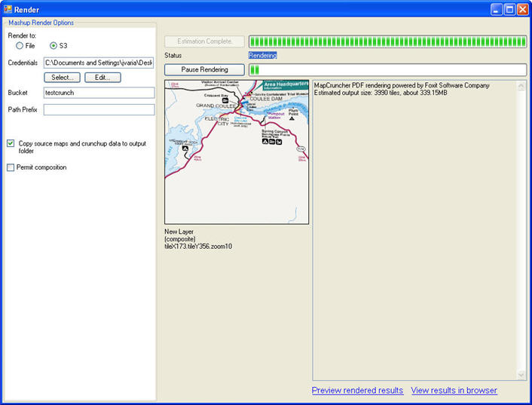Click the Render window title bar icon
This screenshot has width=532, height=405.
[x=8, y=9]
